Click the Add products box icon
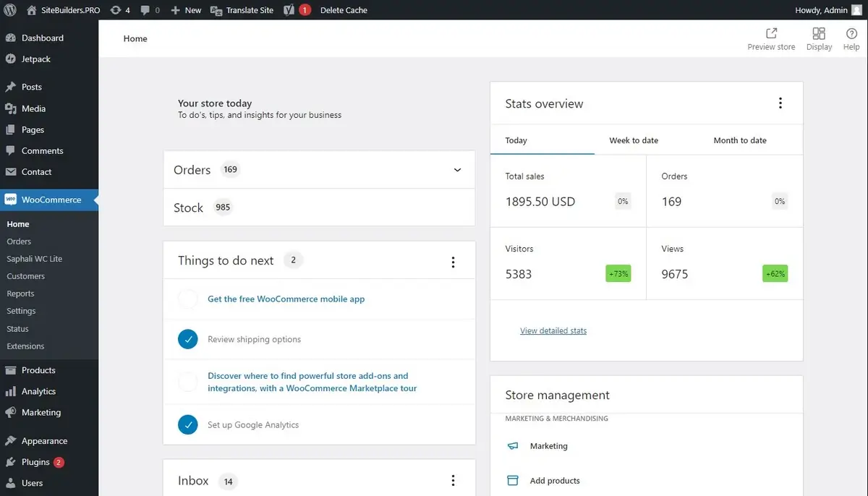The width and height of the screenshot is (868, 496). coord(513,480)
